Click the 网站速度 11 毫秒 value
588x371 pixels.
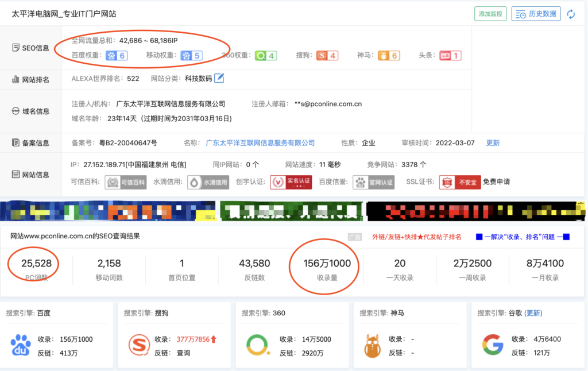tap(330, 165)
